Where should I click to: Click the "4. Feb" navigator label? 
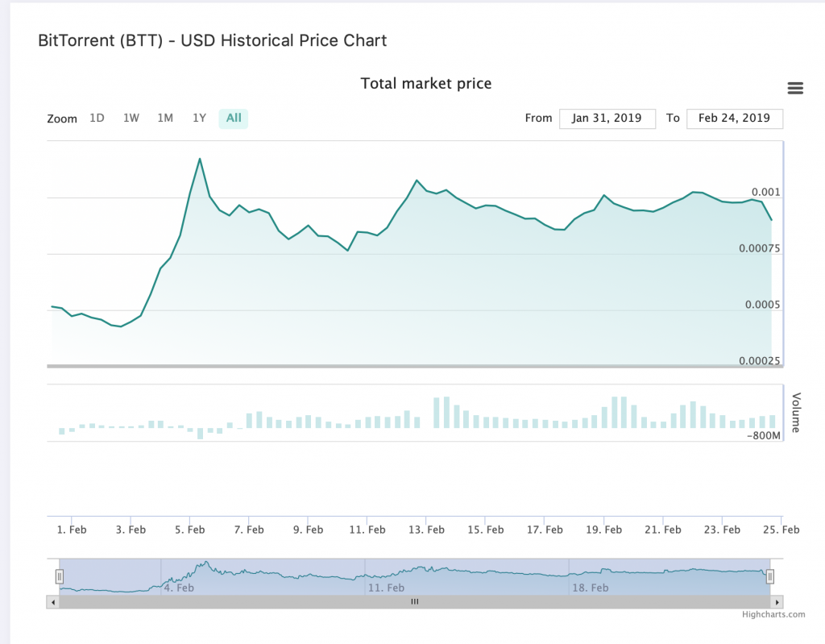[x=179, y=588]
